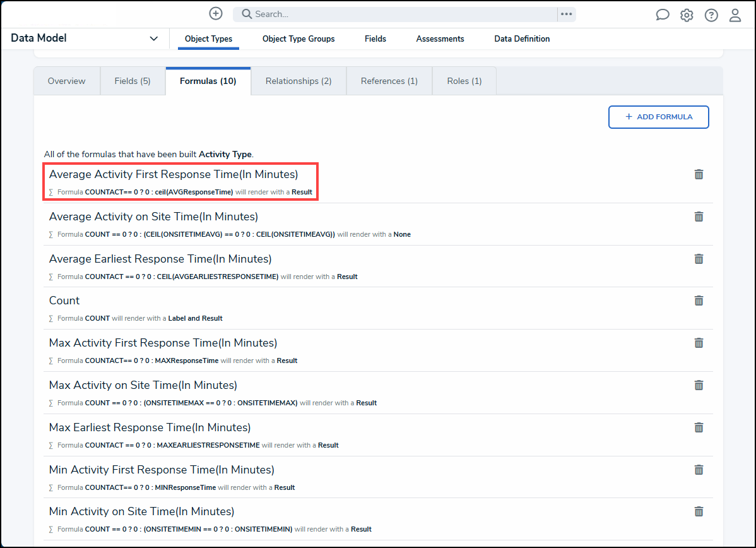Viewport: 756px width, 548px height.
Task: Click the help question mark icon
Action: 711,15
